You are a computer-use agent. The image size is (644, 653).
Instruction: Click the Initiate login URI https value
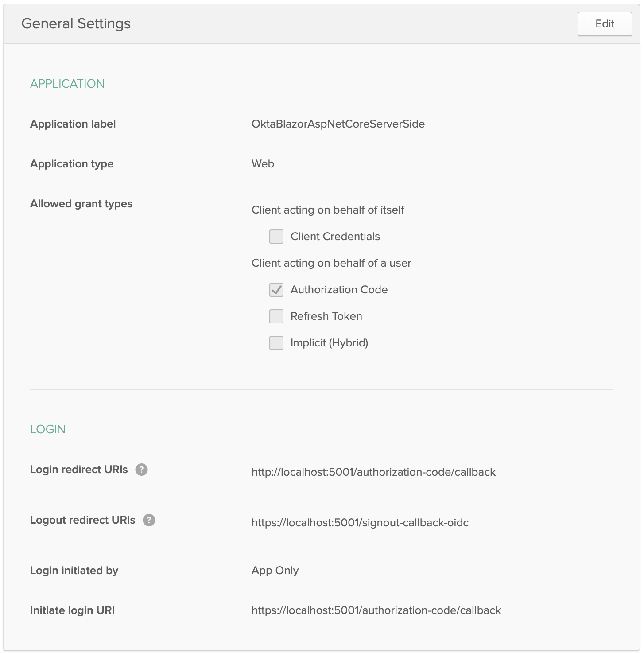click(376, 610)
